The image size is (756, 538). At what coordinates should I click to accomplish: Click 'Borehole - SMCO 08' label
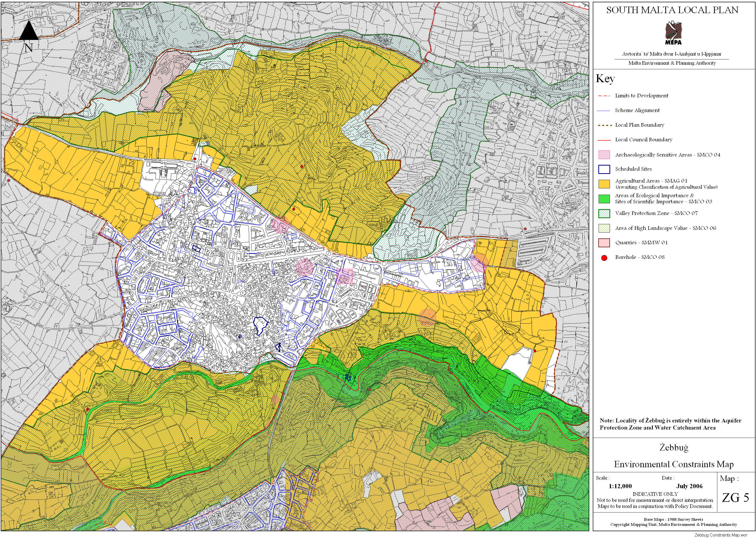tap(640, 257)
